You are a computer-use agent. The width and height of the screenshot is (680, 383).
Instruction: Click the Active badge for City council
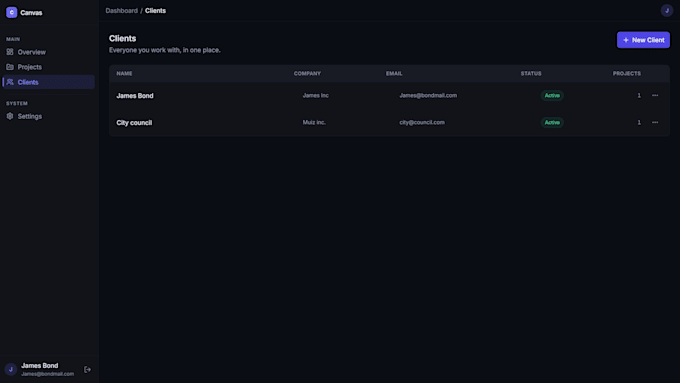tap(552, 122)
